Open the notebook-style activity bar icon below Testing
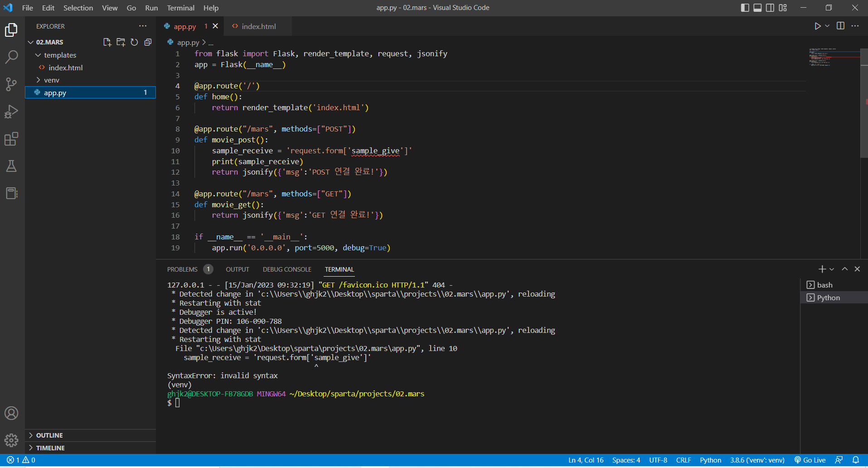The height and width of the screenshot is (468, 868). (11, 193)
